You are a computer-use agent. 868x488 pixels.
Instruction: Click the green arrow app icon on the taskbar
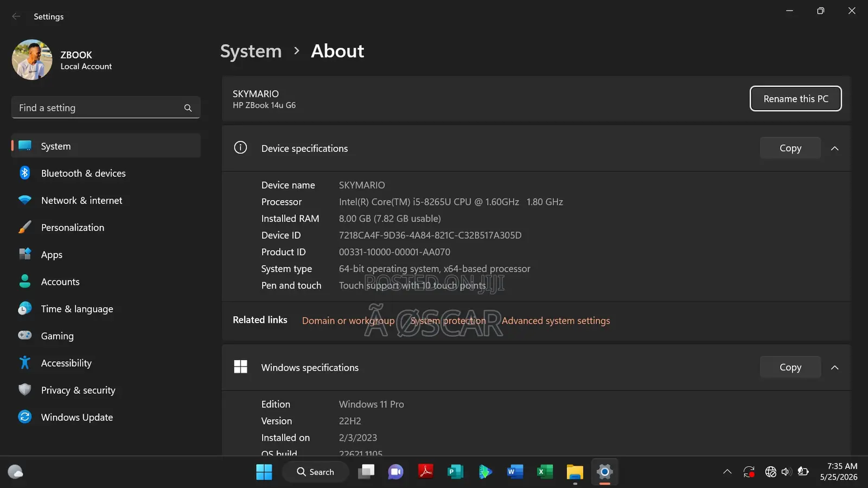click(486, 472)
